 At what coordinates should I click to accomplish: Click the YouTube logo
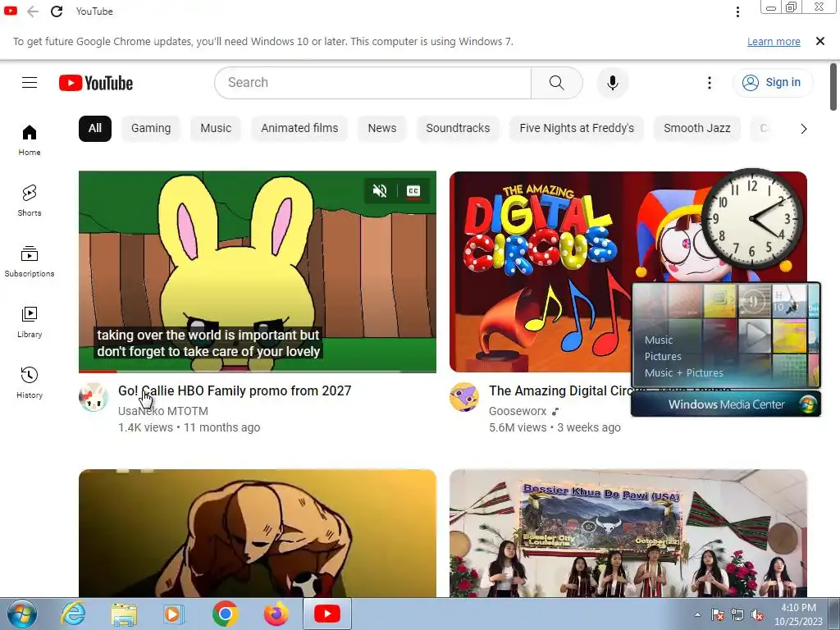[96, 83]
